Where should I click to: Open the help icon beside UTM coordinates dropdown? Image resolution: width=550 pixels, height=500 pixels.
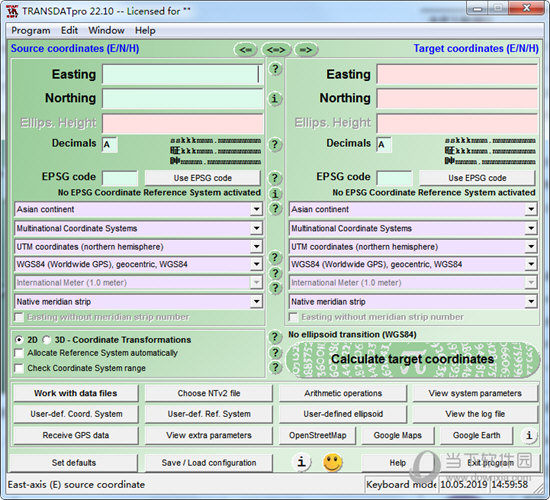pos(275,258)
